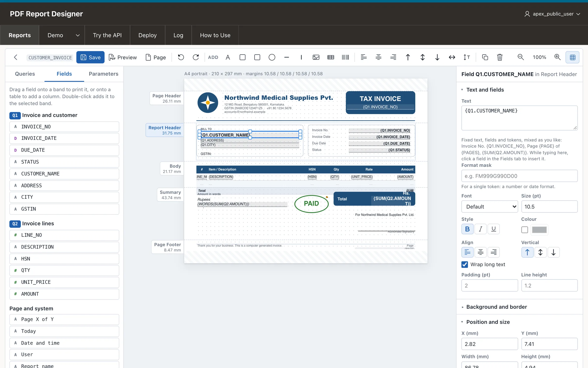Open Try the API page
This screenshot has width=588, height=368.
tap(107, 35)
